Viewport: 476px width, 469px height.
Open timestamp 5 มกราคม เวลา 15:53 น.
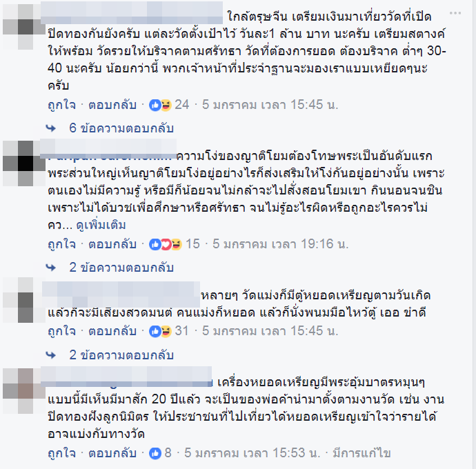point(252,453)
